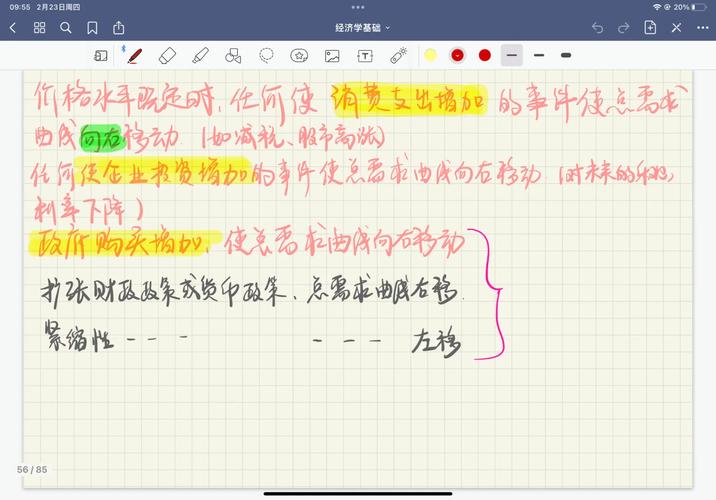
Task: Tap the home indicator bar at bottom
Action: [358, 494]
